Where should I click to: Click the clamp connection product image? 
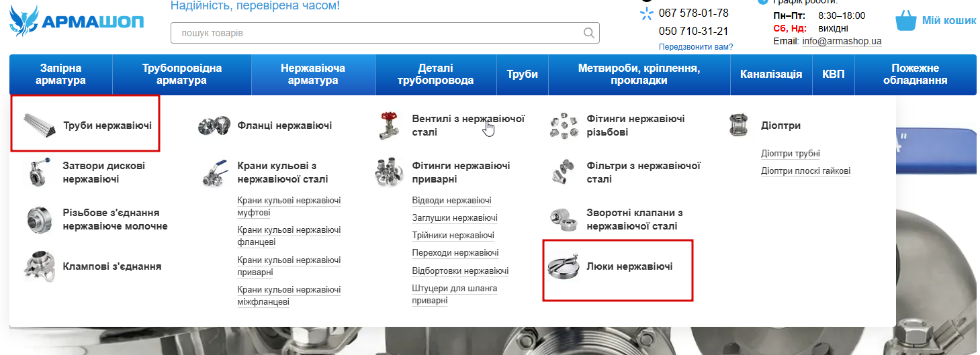click(x=40, y=266)
